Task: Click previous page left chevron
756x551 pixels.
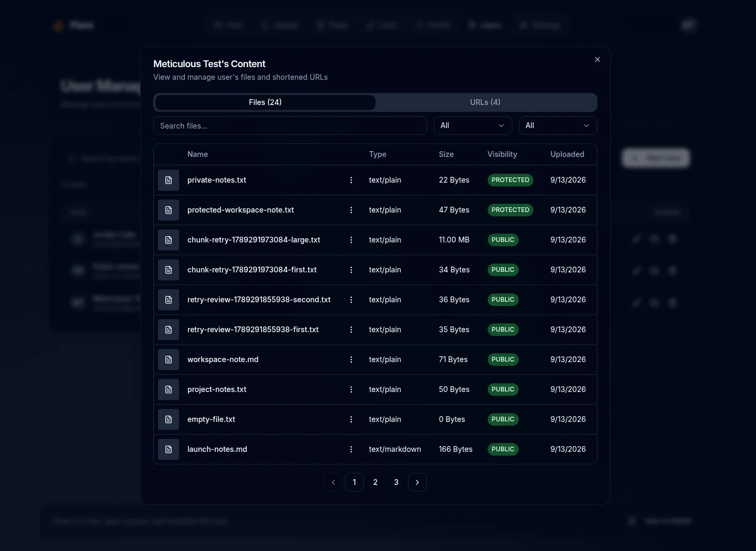Action: (333, 482)
